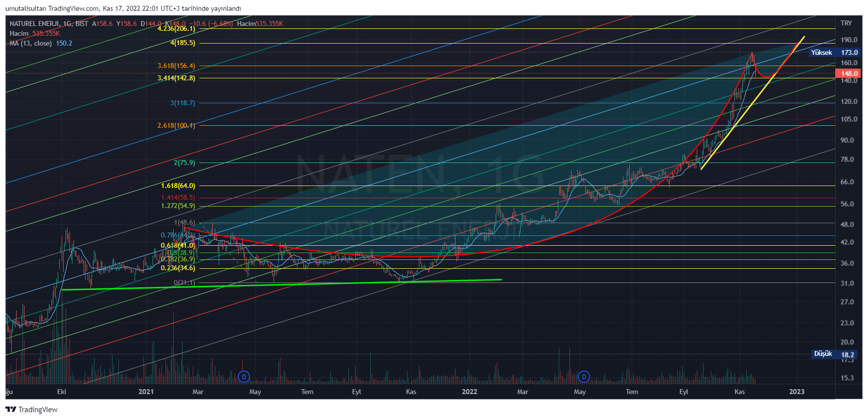Screen dimensions: 868x419
Task: Click the 2023 year label on time axis
Action: [x=797, y=392]
